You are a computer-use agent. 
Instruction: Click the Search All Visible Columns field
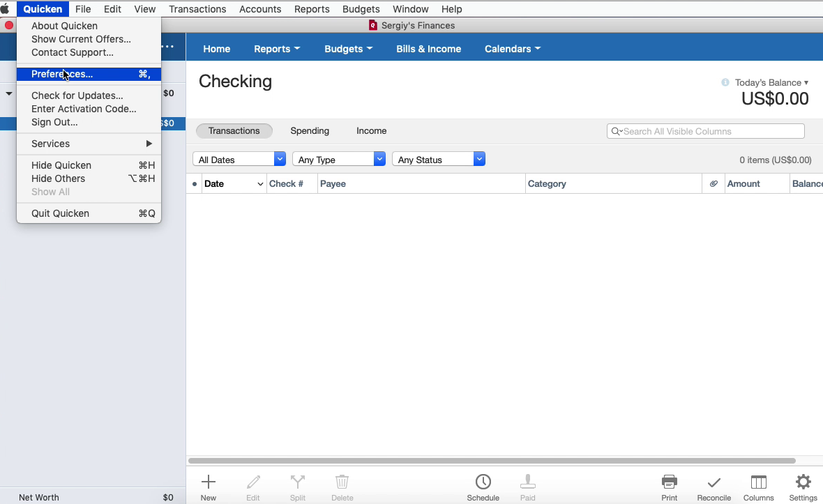tap(705, 131)
